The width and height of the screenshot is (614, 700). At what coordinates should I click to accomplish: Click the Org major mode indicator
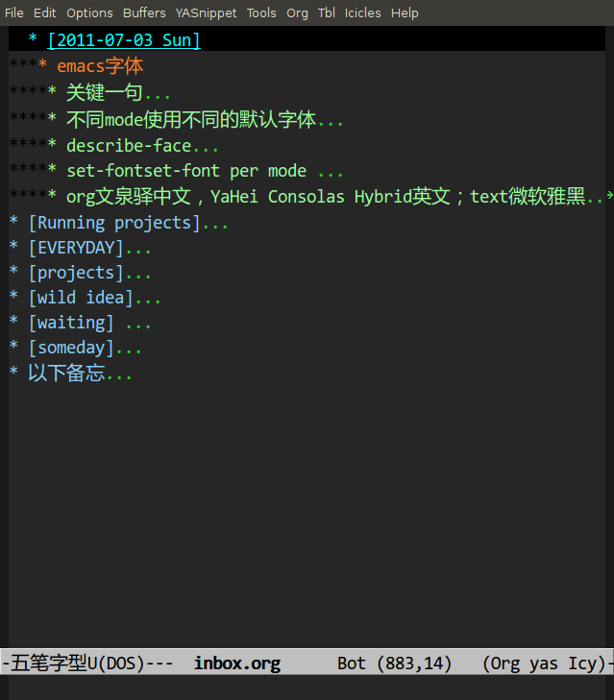[505, 664]
